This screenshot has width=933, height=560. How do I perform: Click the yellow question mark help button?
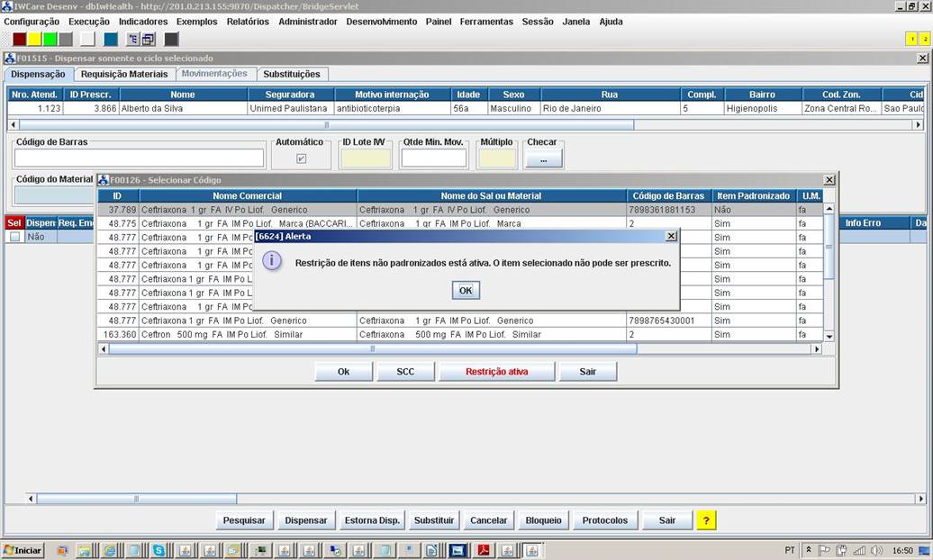(707, 520)
